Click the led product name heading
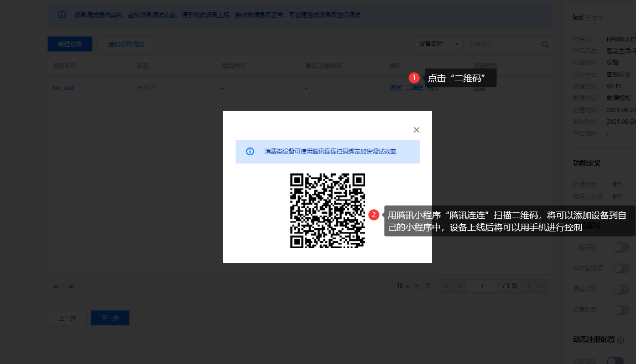The image size is (636, 364). coord(577,18)
